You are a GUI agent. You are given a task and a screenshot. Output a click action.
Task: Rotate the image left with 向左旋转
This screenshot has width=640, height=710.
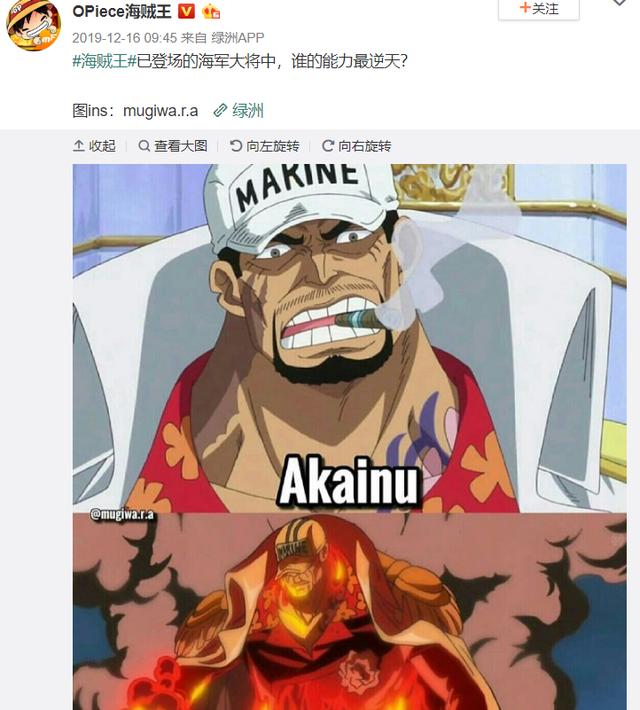[265, 146]
